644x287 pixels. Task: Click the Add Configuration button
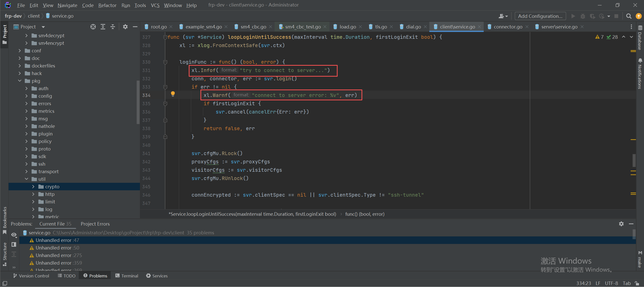pyautogui.click(x=540, y=16)
